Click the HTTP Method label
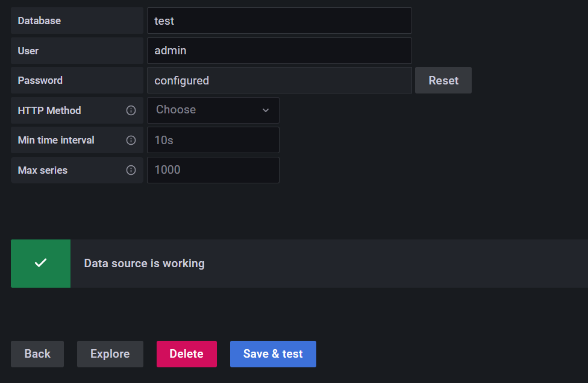The image size is (588, 383). [x=49, y=110]
